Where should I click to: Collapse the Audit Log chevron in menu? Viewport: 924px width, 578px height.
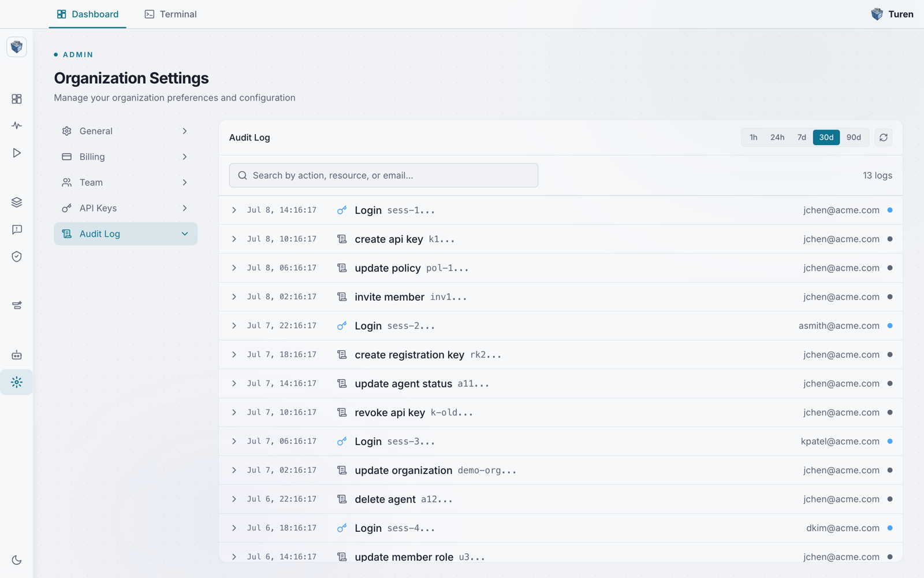[185, 234]
